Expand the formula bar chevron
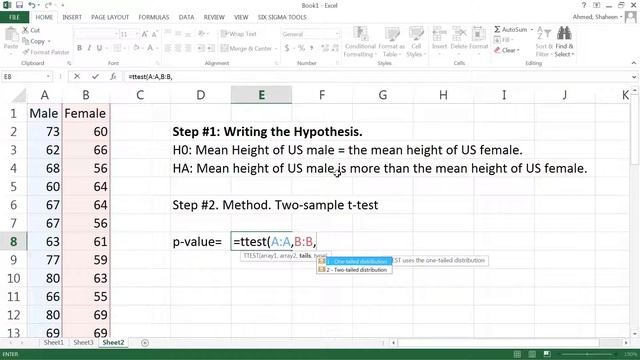Viewport: 640px width, 360px height. coord(633,76)
